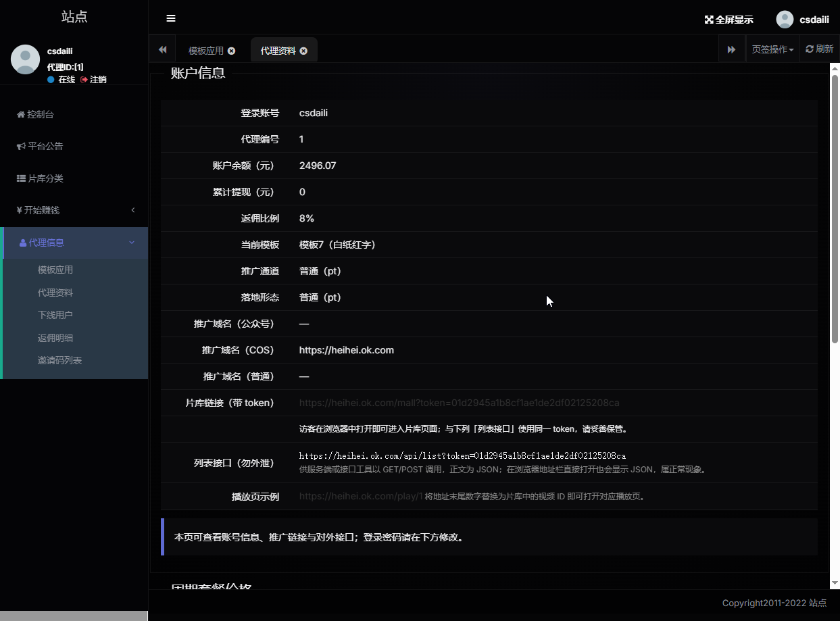Screen dimensions: 840x621
Task: Click the account balance 2496.07 value
Action: 318,166
